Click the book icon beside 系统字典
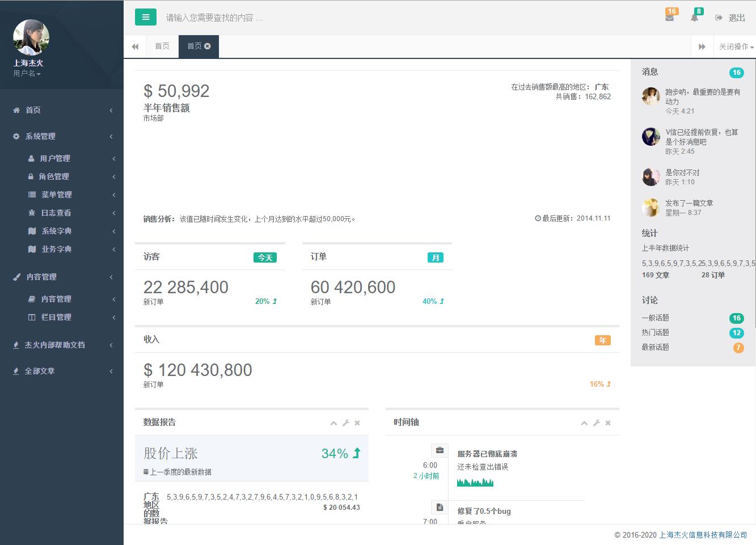 (x=32, y=231)
